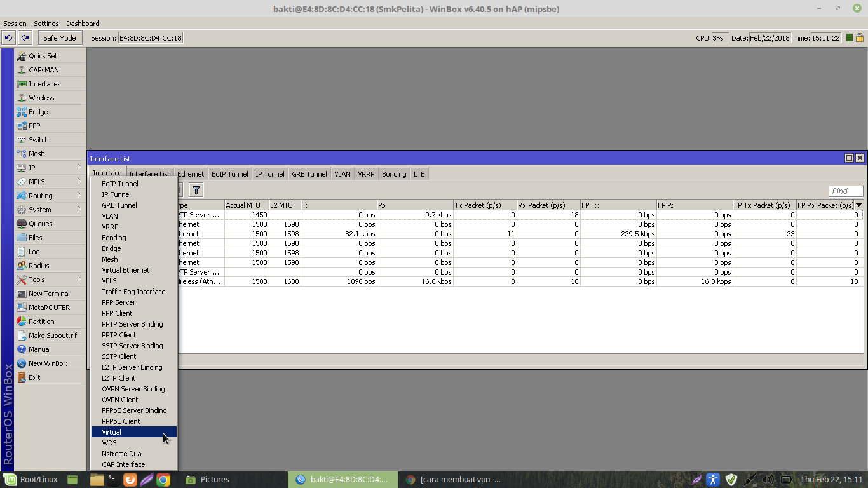Switch to the VLAN tab
Viewport: 868px width, 488px height.
(342, 174)
